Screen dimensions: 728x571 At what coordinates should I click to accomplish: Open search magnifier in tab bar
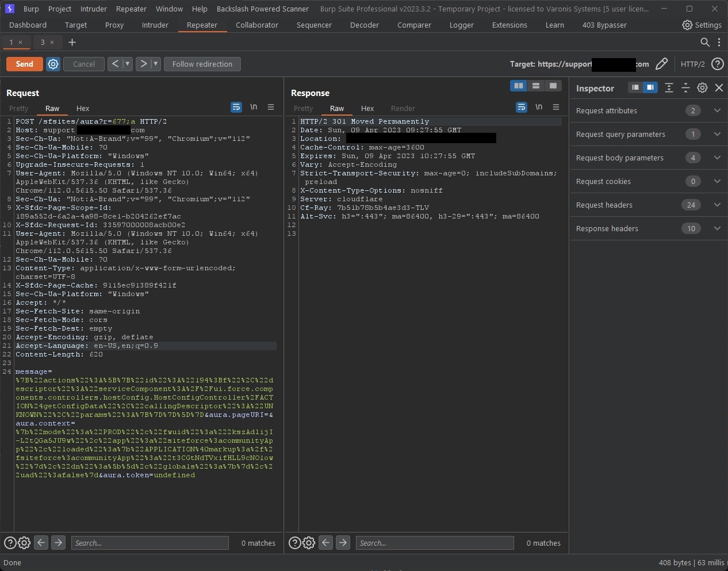[x=705, y=42]
